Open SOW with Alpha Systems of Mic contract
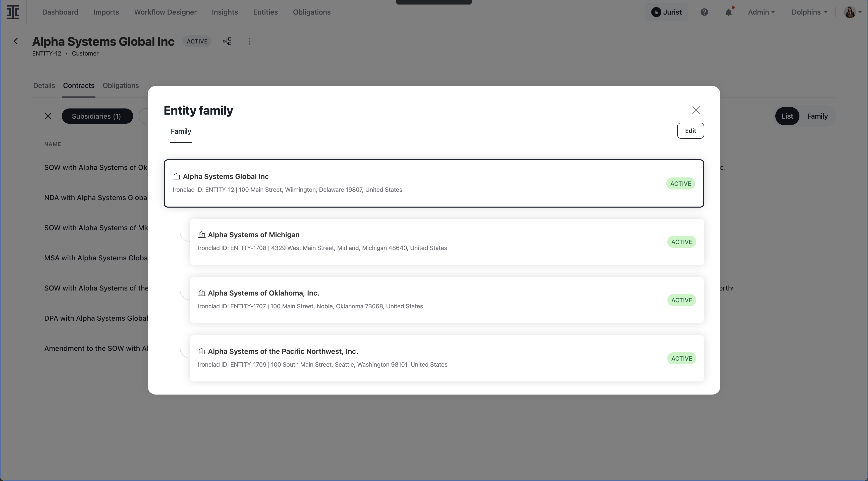 (x=96, y=227)
